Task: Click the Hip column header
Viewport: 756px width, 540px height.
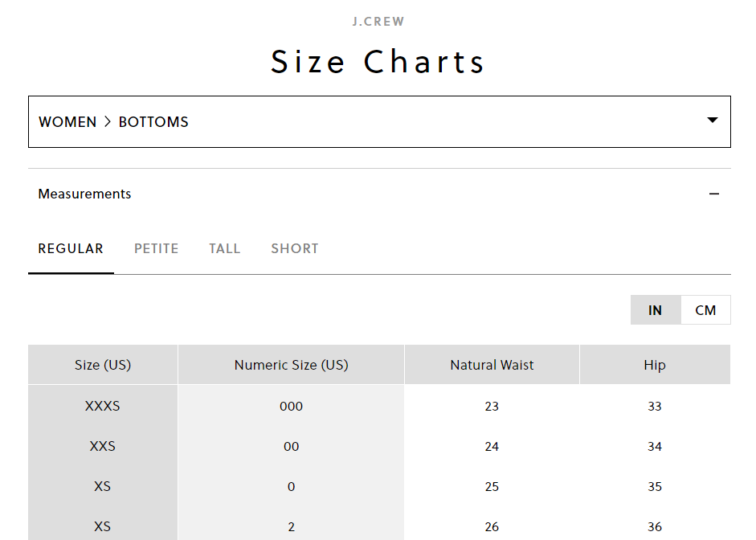Action: [x=655, y=365]
